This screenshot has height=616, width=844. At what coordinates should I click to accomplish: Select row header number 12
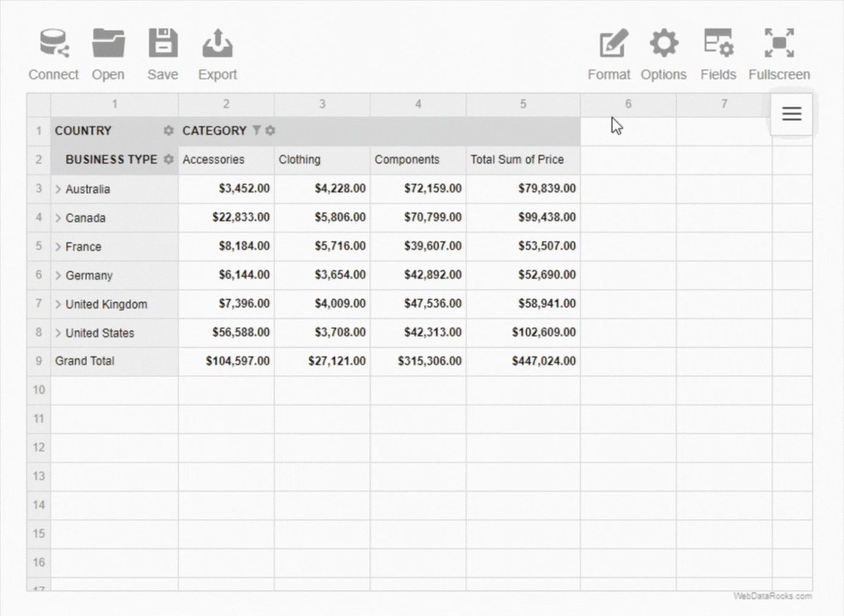39,447
